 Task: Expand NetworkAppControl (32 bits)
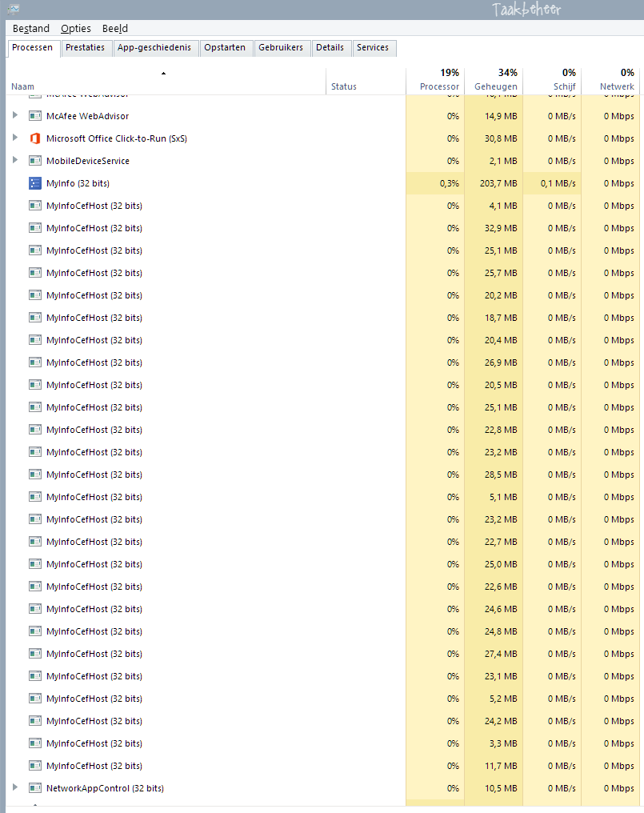14,787
